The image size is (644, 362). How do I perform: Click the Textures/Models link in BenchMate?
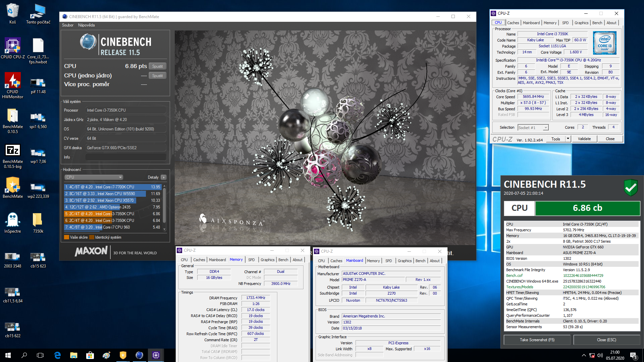coord(520,287)
